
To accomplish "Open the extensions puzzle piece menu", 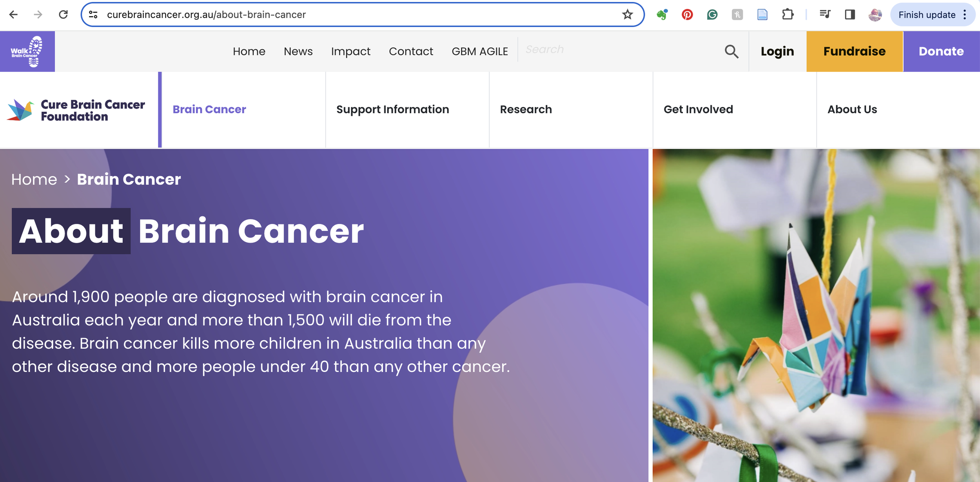I will (x=787, y=14).
